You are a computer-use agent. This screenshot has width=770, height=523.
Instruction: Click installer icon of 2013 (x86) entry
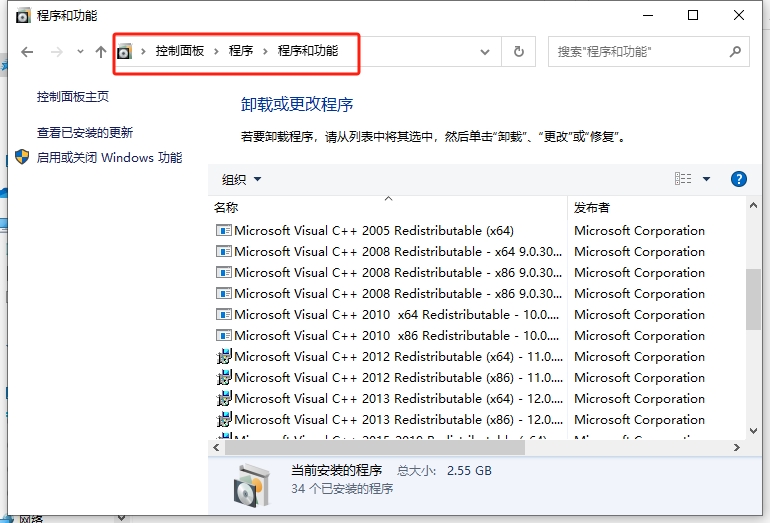(224, 419)
